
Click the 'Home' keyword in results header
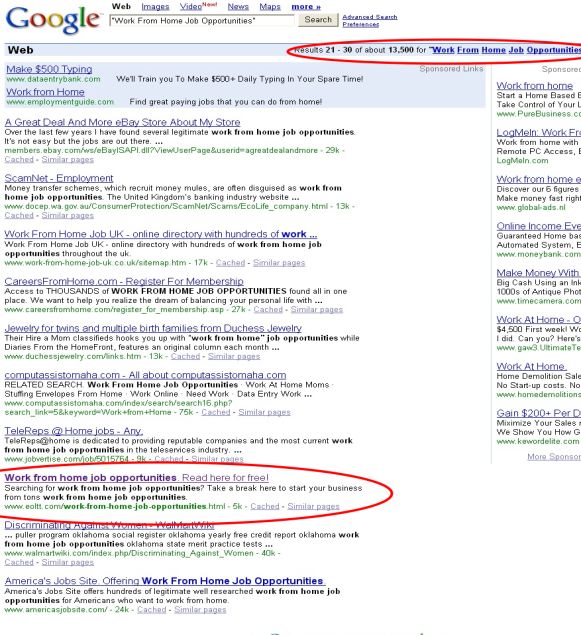point(494,50)
